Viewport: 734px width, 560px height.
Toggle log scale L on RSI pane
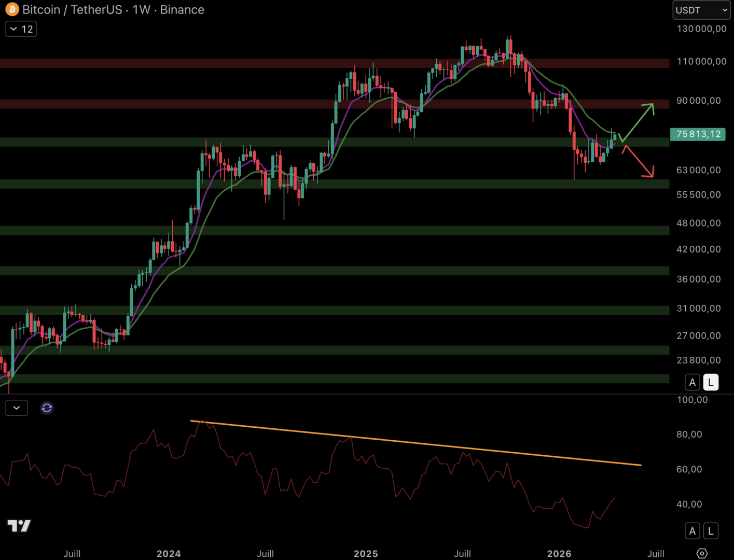(x=711, y=531)
